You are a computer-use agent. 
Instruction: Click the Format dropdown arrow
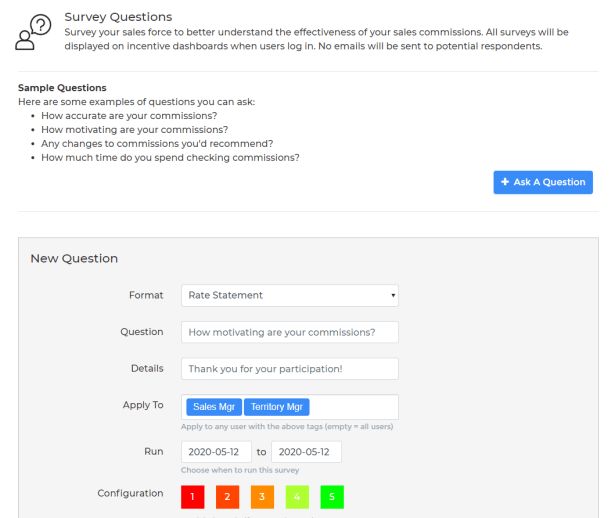coord(394,296)
